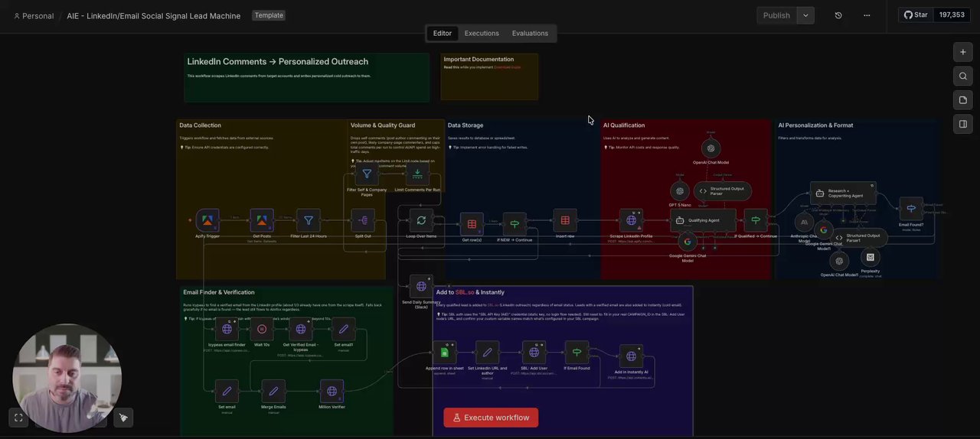Click the Publish button
The image size is (980, 439).
pos(776,15)
